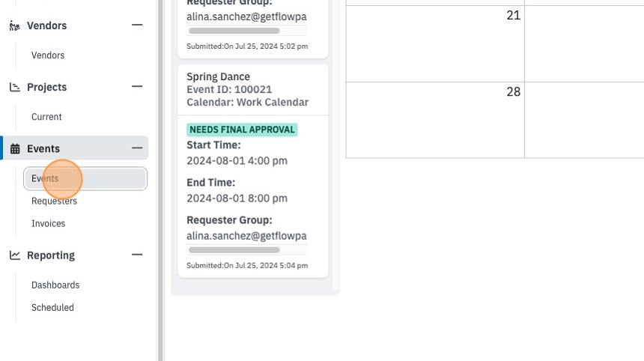The width and height of the screenshot is (644, 361).
Task: Collapse the Reporting section
Action: (x=137, y=255)
